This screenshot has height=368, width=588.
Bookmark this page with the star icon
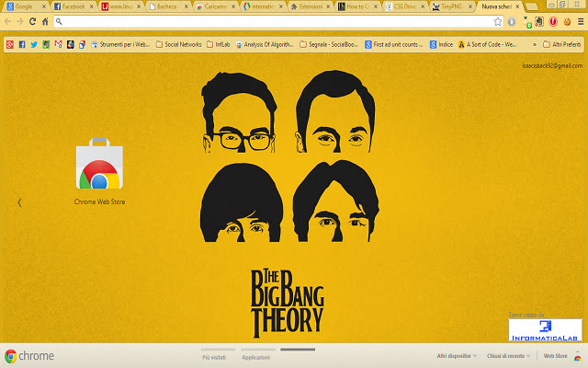(498, 21)
